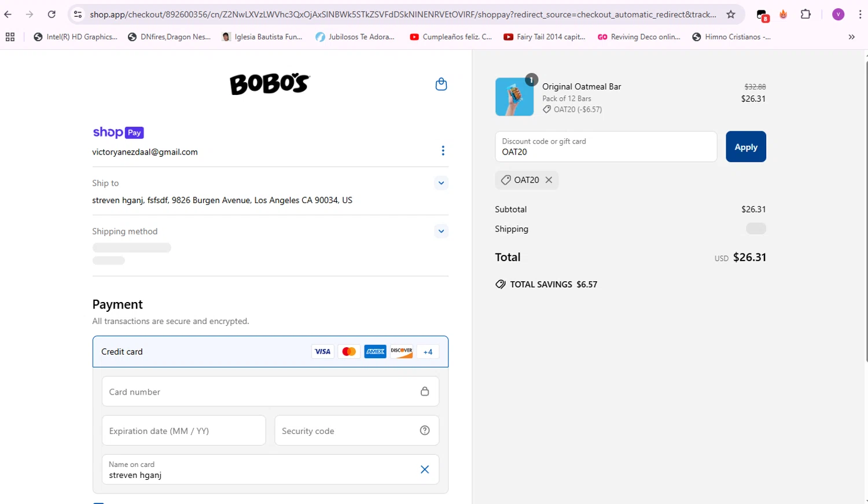Expand the Shipping method chevron
Viewport: 868px width, 504px height.
click(x=441, y=231)
